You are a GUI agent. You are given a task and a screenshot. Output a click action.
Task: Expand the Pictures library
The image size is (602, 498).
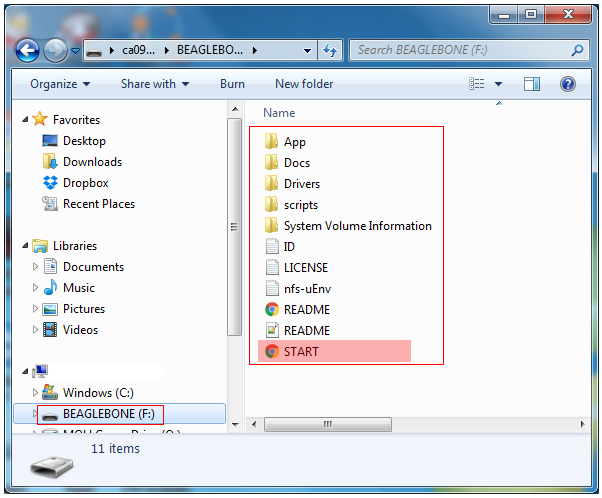(35, 308)
